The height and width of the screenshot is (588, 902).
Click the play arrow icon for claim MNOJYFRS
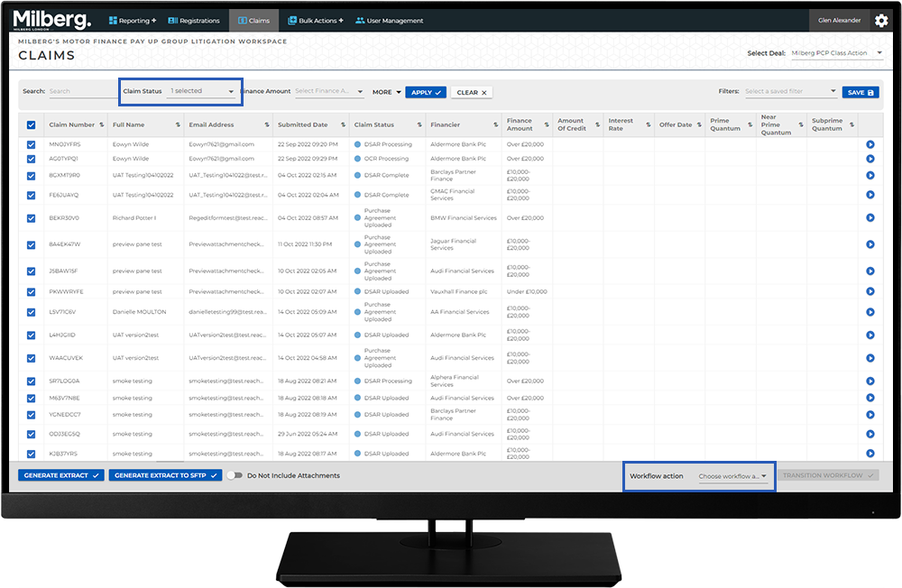click(x=870, y=144)
